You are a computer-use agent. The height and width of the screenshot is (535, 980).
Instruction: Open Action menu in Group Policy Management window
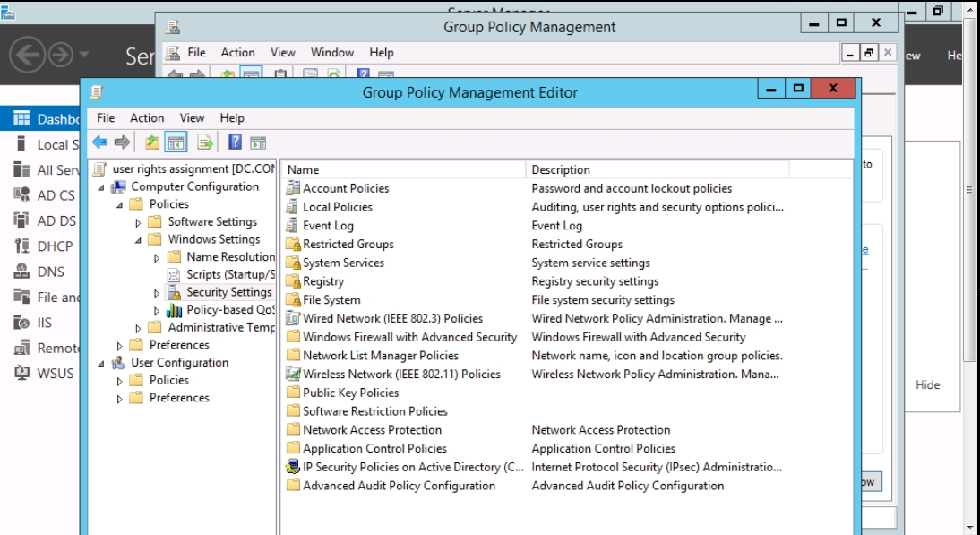(237, 53)
